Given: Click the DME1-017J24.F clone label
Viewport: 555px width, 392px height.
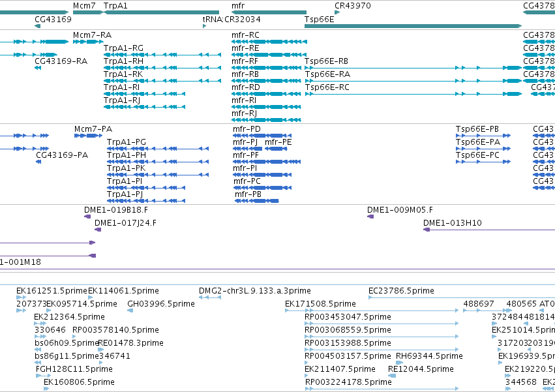Looking at the screenshot, I should (x=125, y=223).
